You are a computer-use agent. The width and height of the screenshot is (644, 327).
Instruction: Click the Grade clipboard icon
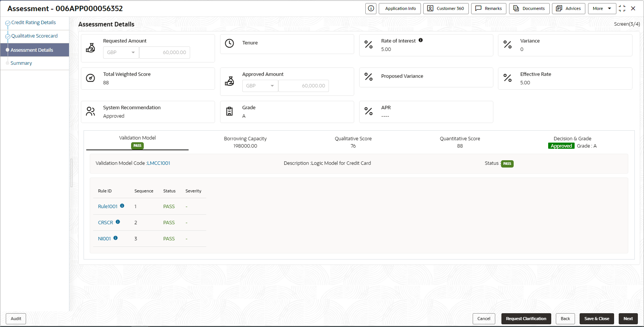(229, 112)
